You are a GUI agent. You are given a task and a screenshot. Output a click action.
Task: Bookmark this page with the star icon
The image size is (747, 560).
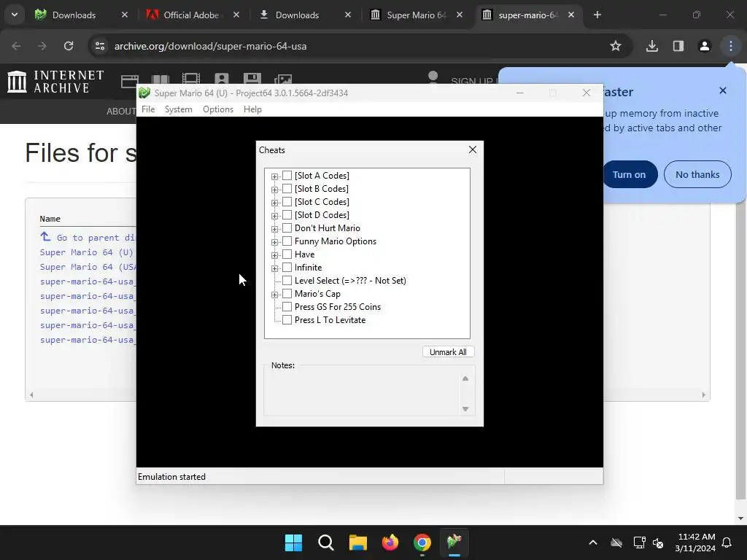[616, 46]
